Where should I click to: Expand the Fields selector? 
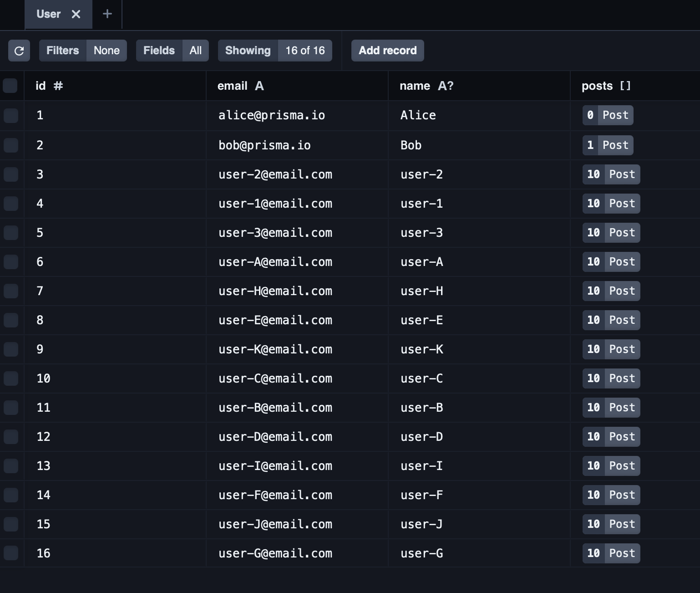172,51
